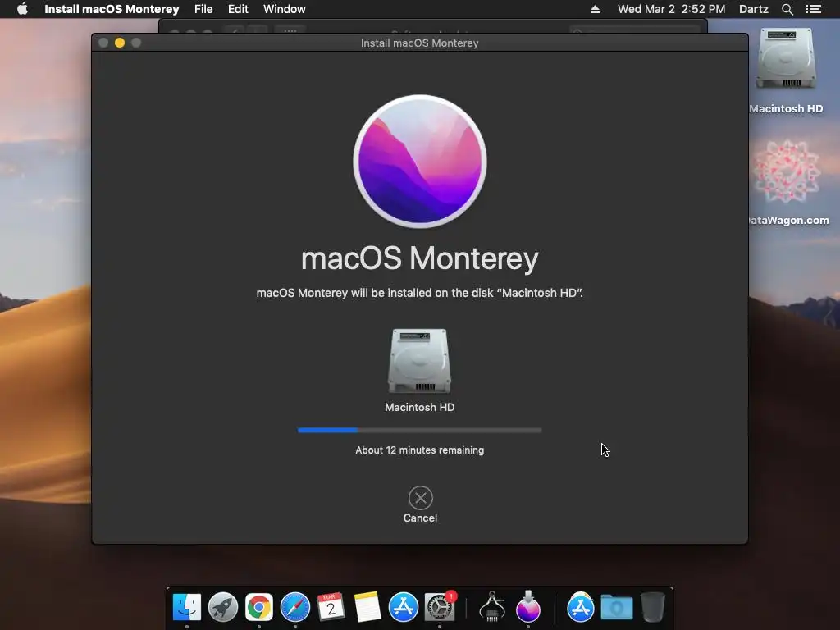Open Spotlight search magnifier icon
This screenshot has width=840, height=630.
tap(787, 9)
